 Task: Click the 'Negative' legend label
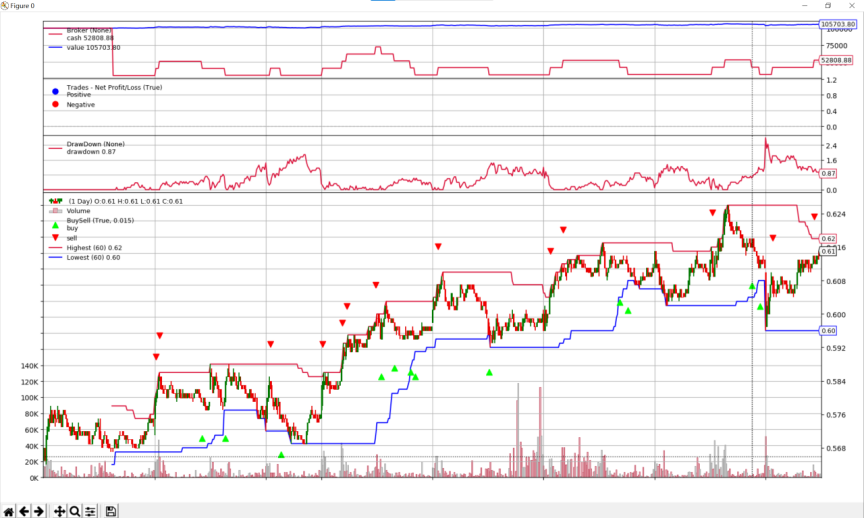80,105
